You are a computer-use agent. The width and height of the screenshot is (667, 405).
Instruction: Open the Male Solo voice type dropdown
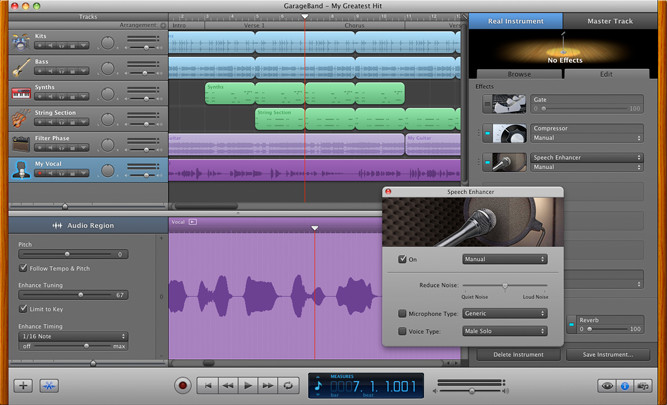(505, 331)
